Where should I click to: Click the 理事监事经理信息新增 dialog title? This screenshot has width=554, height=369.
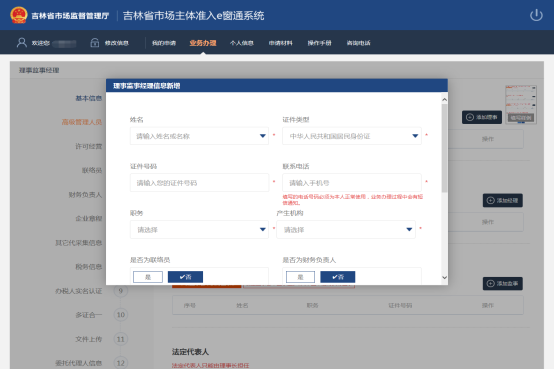pyautogui.click(x=147, y=86)
